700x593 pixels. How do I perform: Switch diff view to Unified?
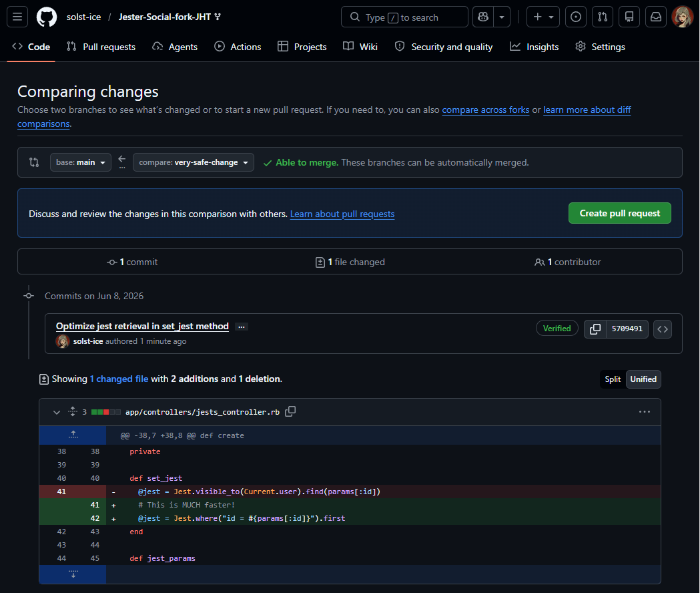643,379
